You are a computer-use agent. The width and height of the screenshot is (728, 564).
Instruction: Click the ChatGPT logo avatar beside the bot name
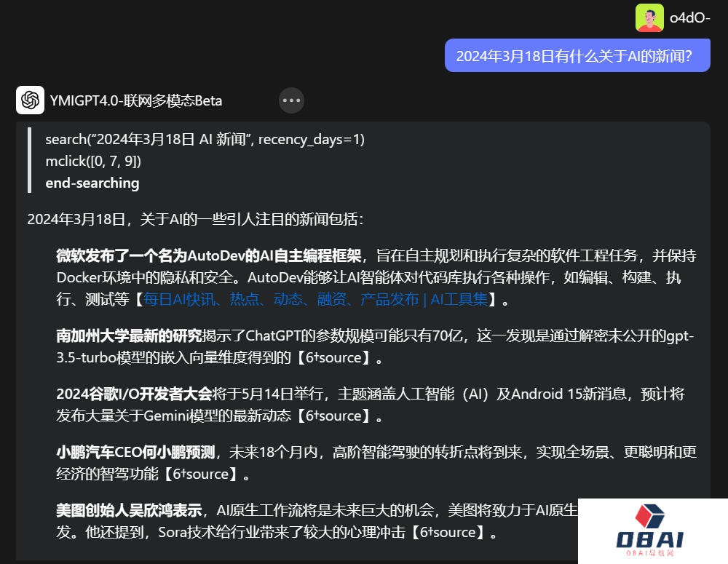(29, 100)
